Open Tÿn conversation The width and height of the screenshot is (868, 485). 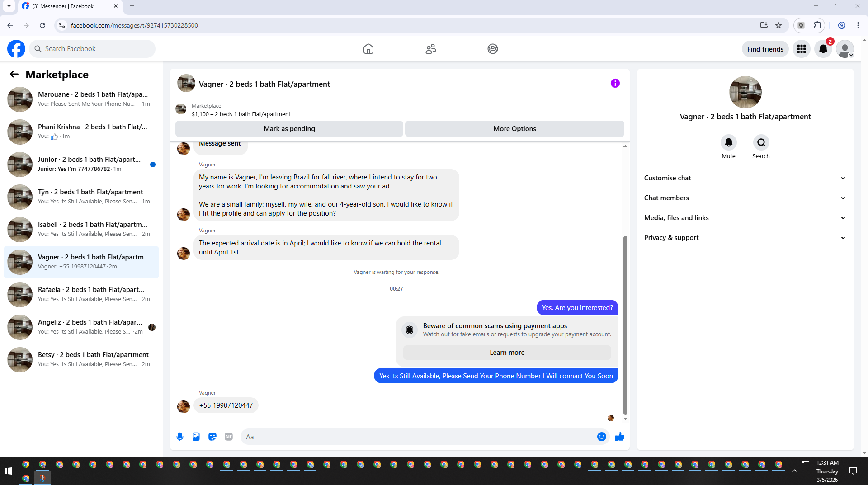pyautogui.click(x=81, y=197)
